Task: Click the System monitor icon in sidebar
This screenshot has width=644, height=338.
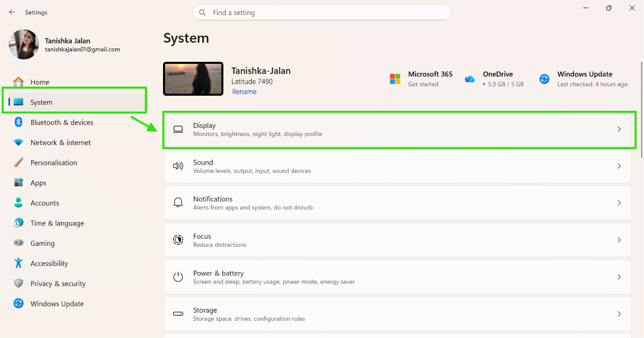Action: tap(19, 102)
